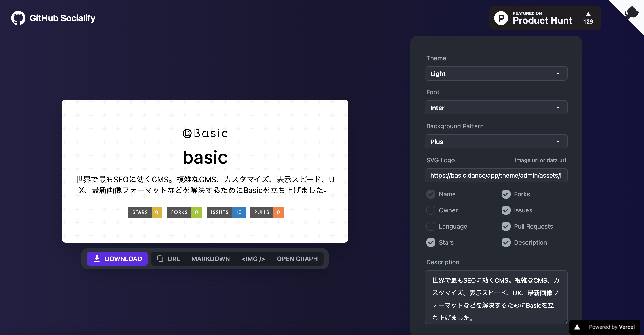644x335 pixels.
Task: Click the copy icon next to URL
Action: pos(160,259)
